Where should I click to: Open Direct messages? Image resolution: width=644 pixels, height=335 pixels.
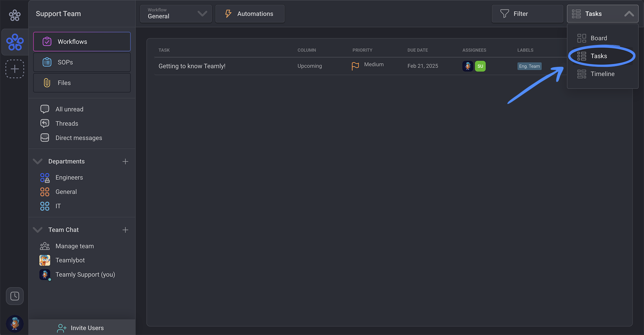[x=79, y=138]
